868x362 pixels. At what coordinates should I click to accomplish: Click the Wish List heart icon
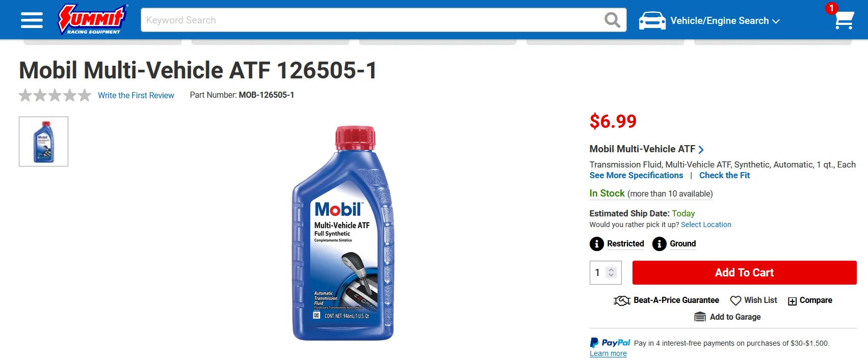(x=735, y=301)
